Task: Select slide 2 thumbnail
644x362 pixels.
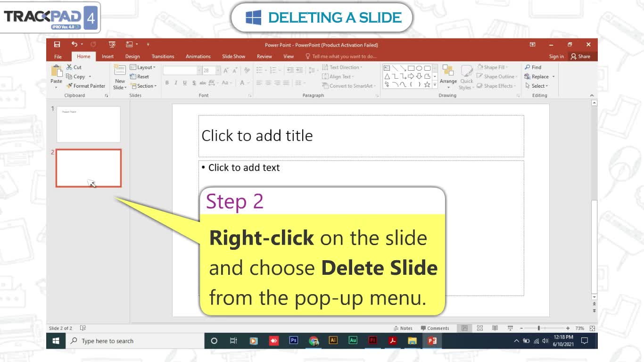Action: [x=89, y=168]
